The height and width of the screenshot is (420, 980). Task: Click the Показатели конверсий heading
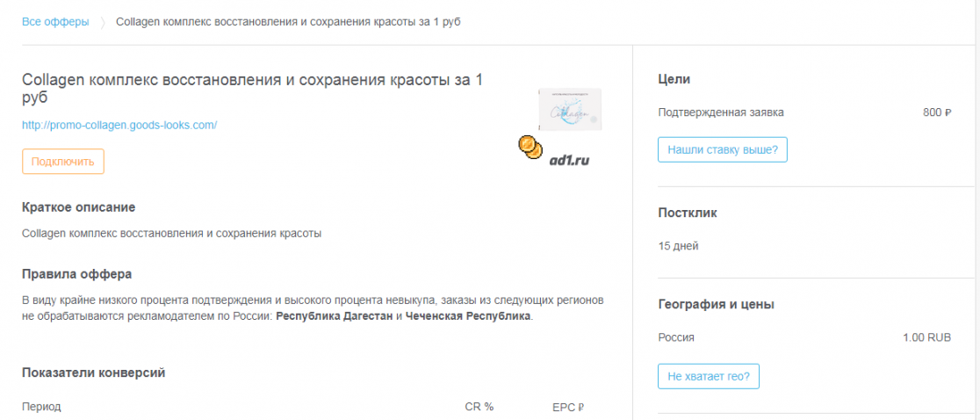point(93,373)
